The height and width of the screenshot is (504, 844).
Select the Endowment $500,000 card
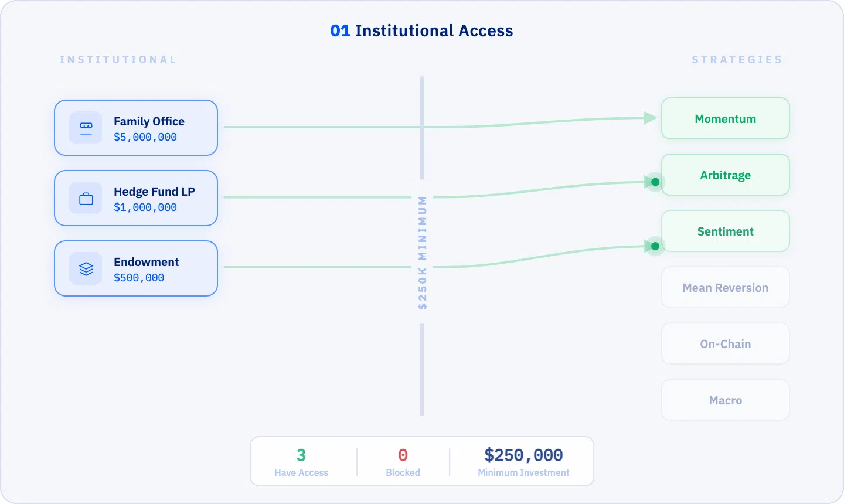coord(136,268)
